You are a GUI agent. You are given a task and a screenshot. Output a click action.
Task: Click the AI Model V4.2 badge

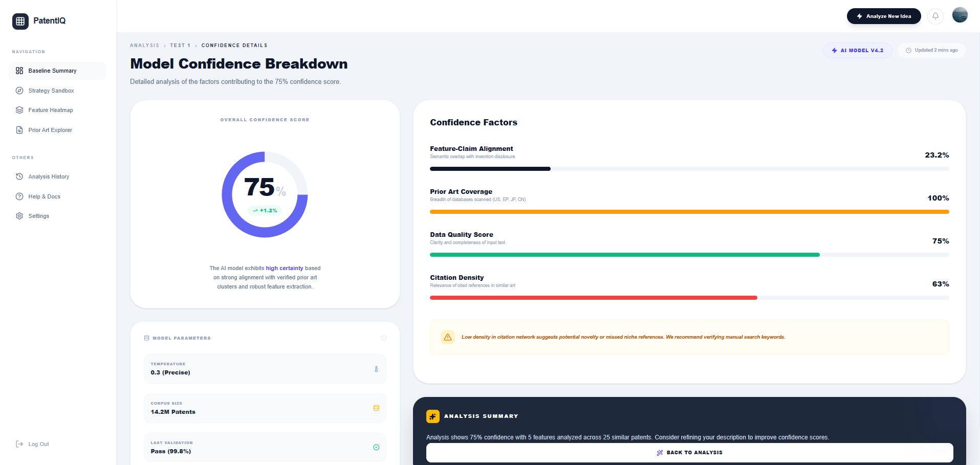pyautogui.click(x=857, y=51)
